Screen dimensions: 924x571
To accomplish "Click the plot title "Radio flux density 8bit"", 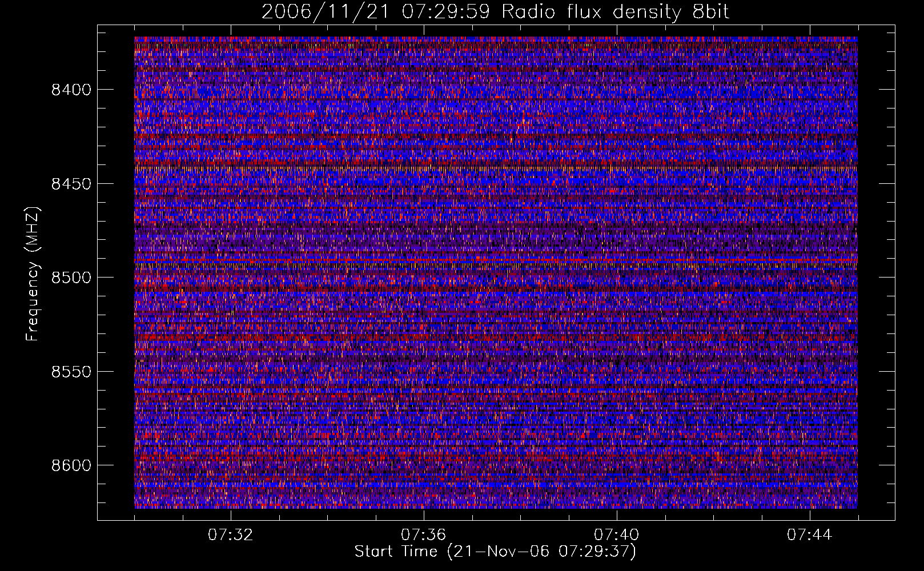I will pos(615,12).
